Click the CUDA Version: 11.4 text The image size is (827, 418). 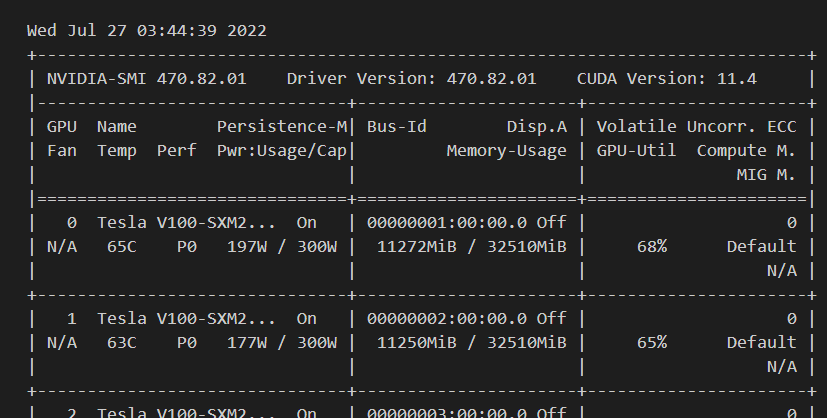click(x=667, y=79)
